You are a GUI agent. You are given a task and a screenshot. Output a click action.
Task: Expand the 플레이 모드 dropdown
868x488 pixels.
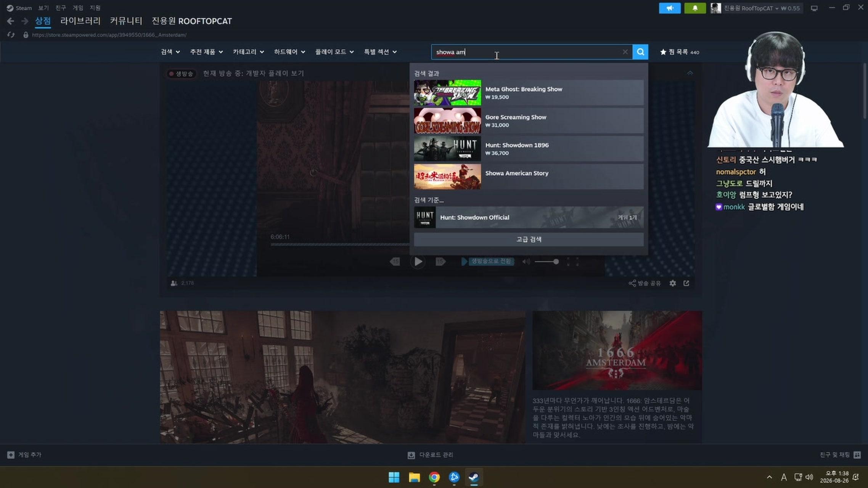coord(334,52)
